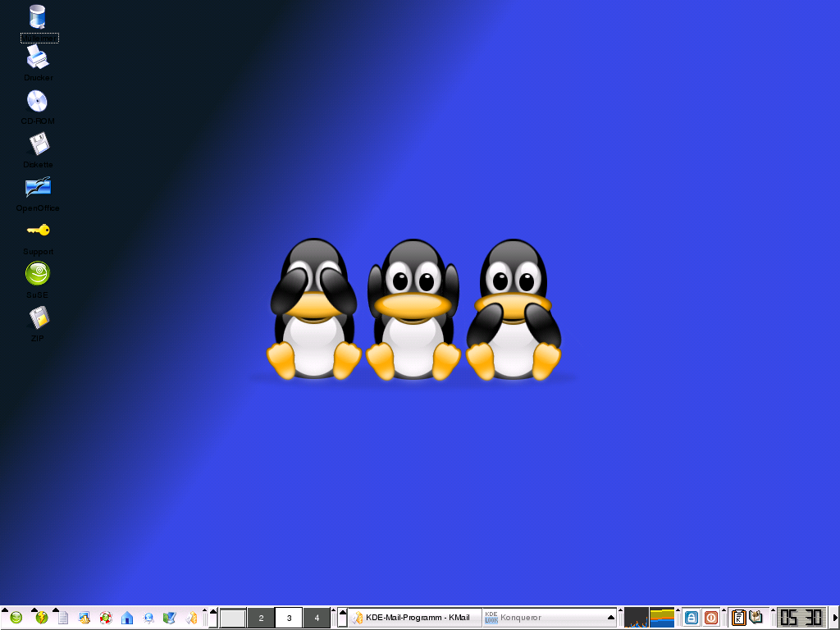
Task: Hide the panel with the right-edge arrow
Action: pyautogui.click(x=835, y=618)
